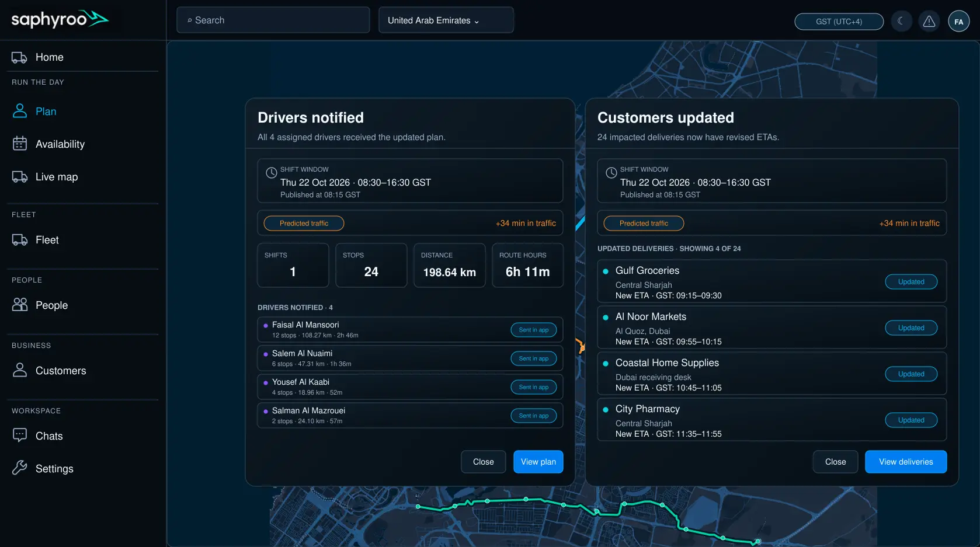This screenshot has height=547, width=980.
Task: Click Updated badge for City Pharmacy
Action: click(x=911, y=420)
